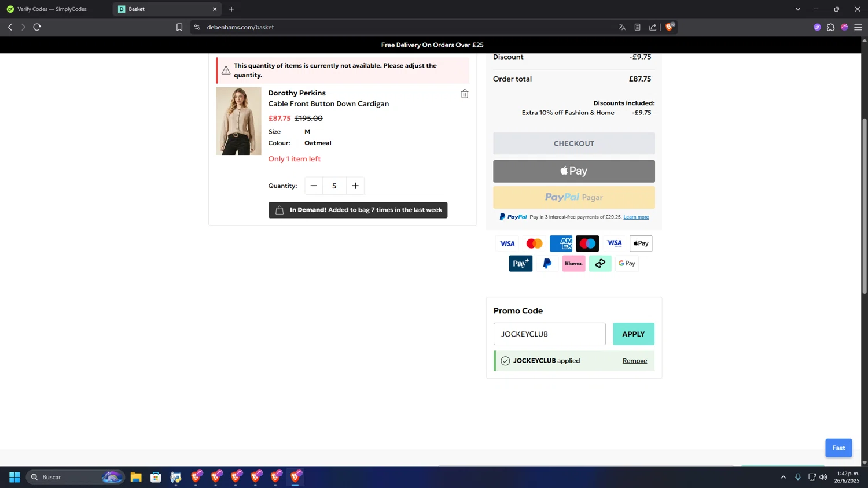Viewport: 868px width, 488px height.
Task: Click the Clearpay payment icon
Action: (600, 264)
